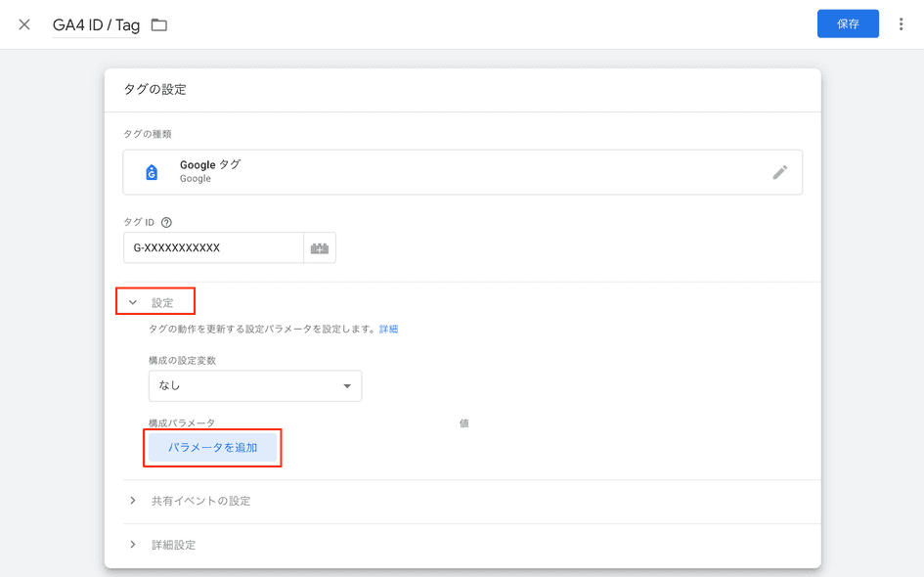
Task: Click into the G-XXXXXXXXXXX tag ID field
Action: [x=215, y=247]
